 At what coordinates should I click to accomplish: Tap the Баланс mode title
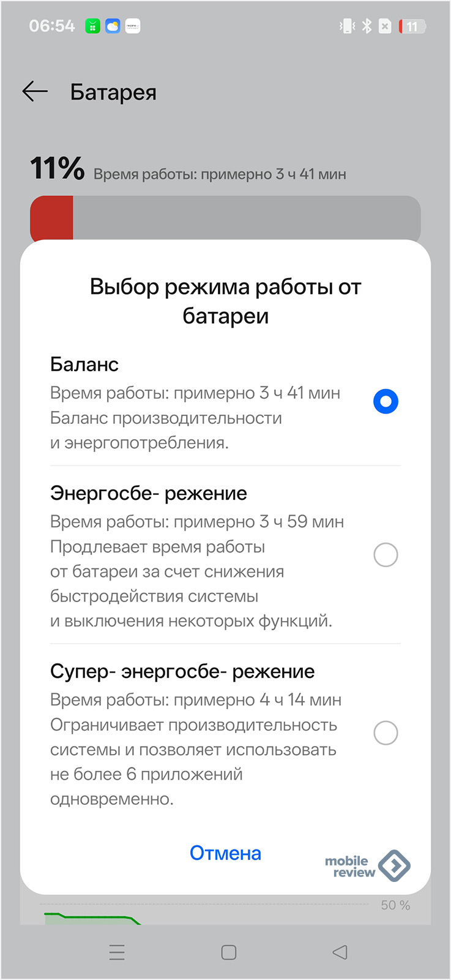coord(84,364)
